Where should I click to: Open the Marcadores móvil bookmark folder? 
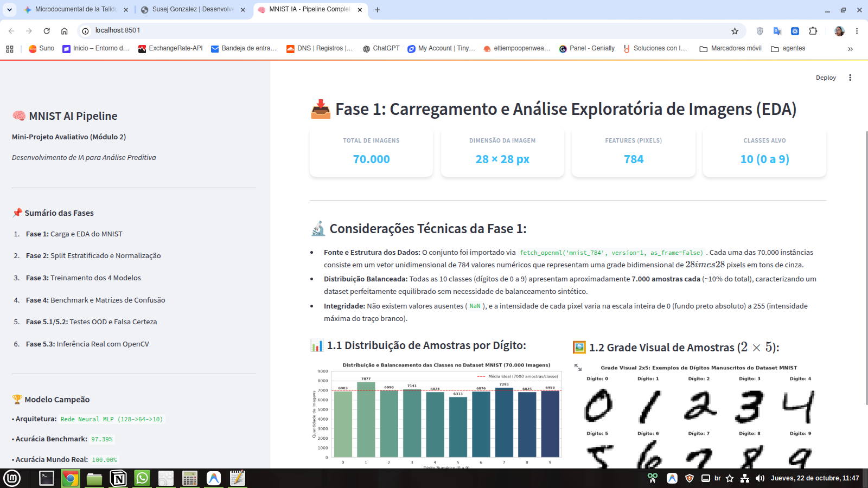pos(731,48)
